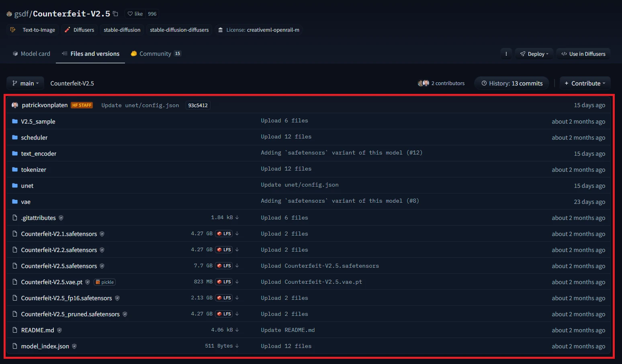Download the Counterfeit-V2.5.safetensors file via arrow icon

click(237, 266)
